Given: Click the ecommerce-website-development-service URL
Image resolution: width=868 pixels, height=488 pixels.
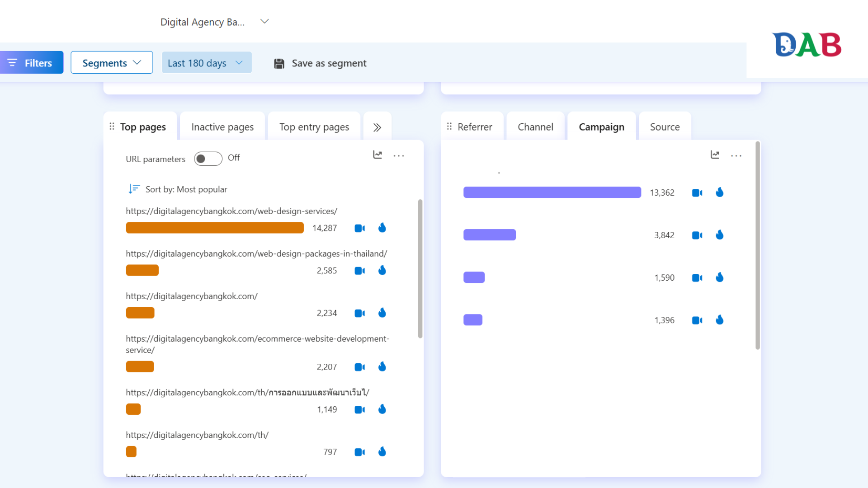Looking at the screenshot, I should click(x=257, y=344).
